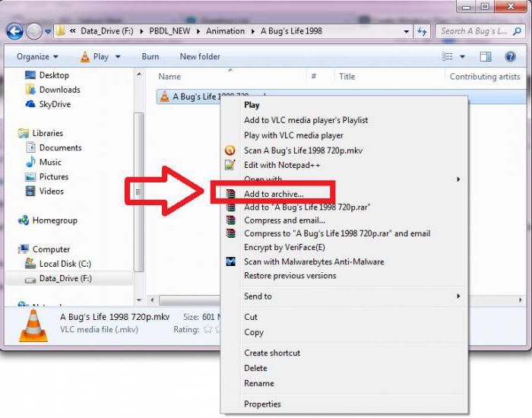Image resolution: width=532 pixels, height=418 pixels.
Task: Focus the Search A Bug's Life field
Action: point(480,31)
